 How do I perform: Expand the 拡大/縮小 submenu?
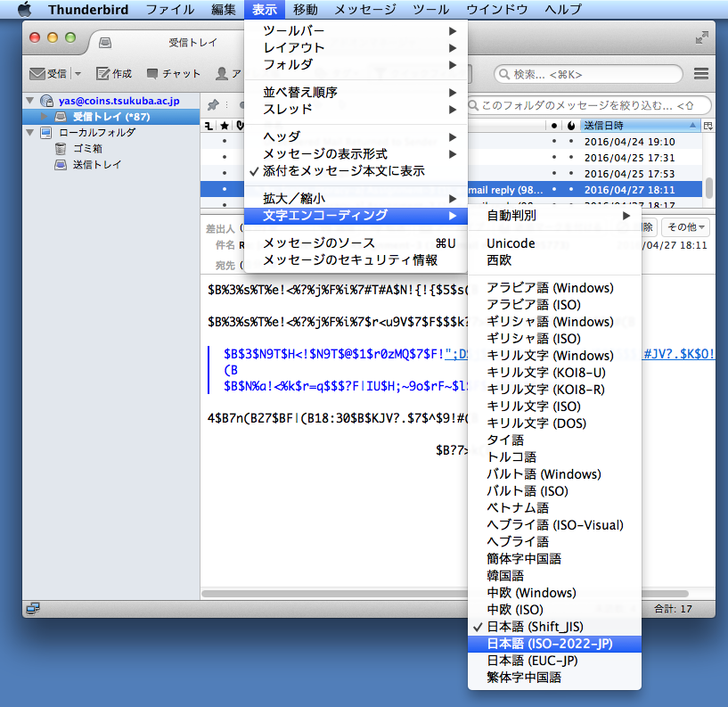356,199
